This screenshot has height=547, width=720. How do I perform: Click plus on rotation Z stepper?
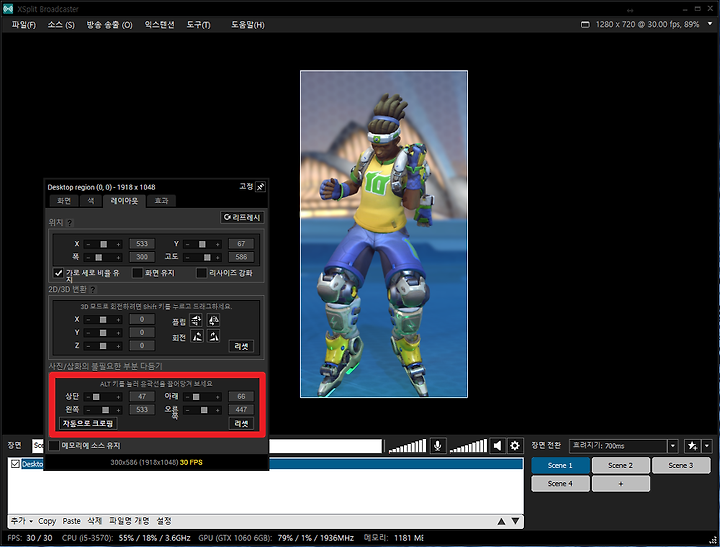(118, 346)
